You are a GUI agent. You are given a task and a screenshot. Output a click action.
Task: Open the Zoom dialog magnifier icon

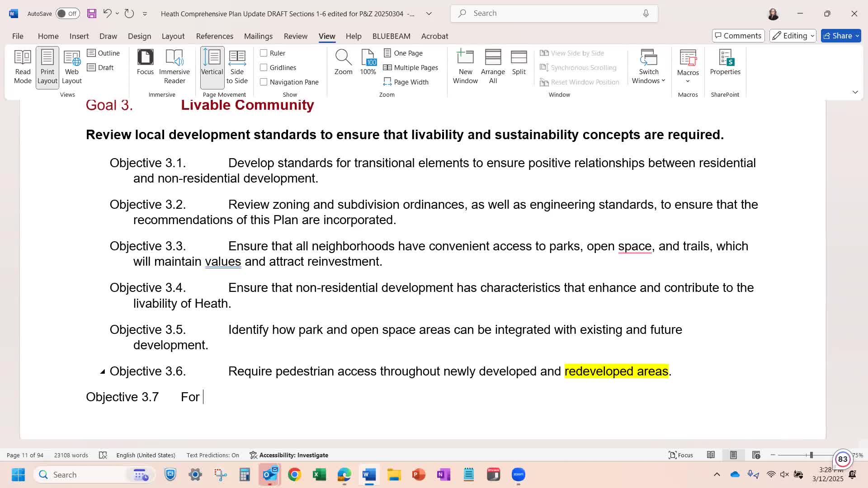tap(343, 58)
